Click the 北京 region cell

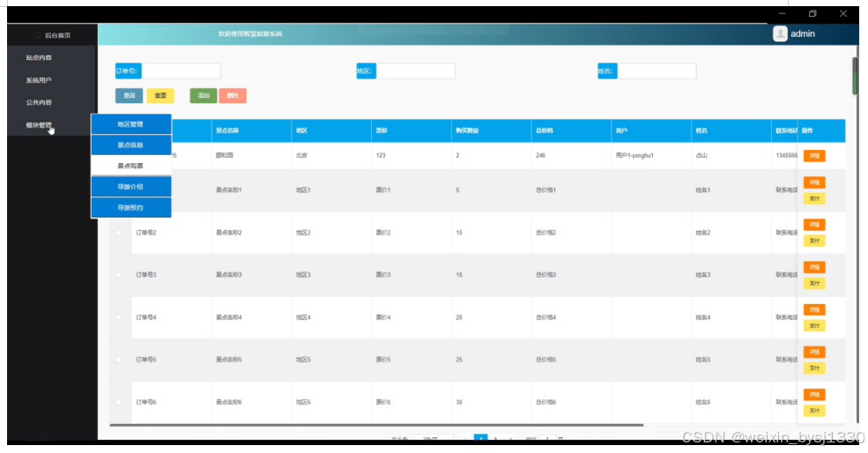331,156
